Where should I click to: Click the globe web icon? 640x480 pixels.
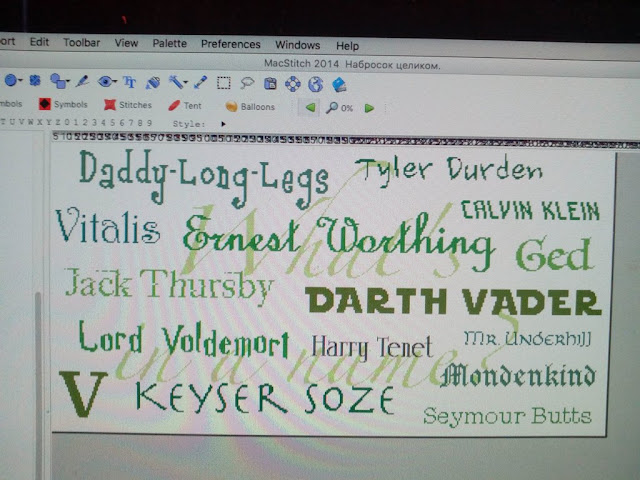316,84
